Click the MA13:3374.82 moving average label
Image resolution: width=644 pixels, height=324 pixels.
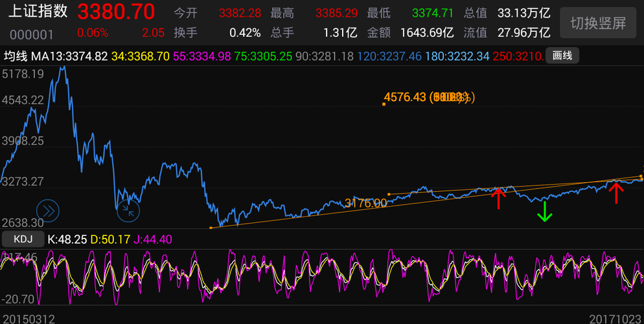coord(69,56)
